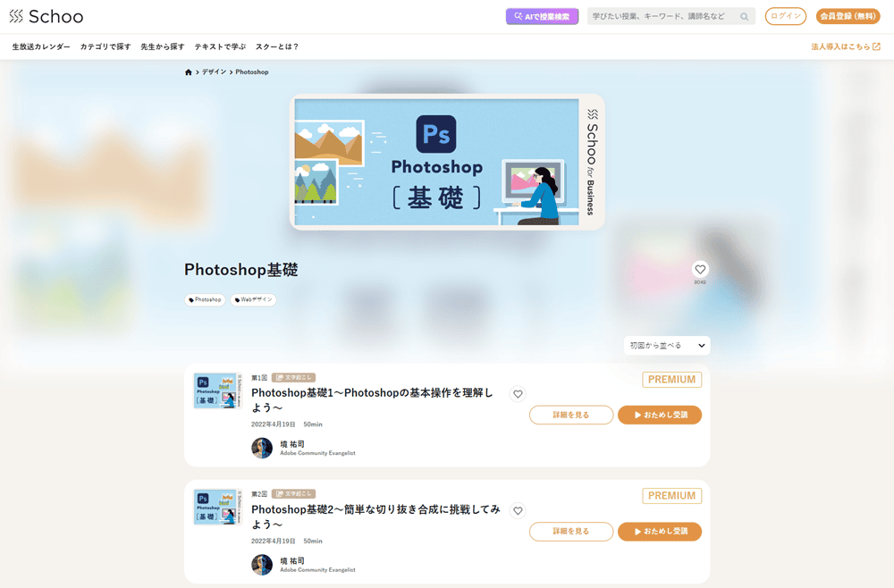Open 詳細を見る for lesson 2
The height and width of the screenshot is (588, 894).
click(570, 531)
